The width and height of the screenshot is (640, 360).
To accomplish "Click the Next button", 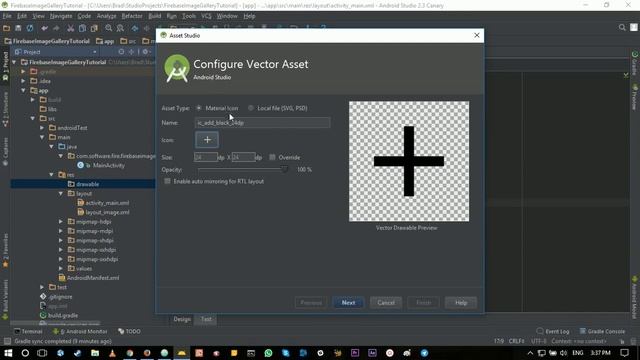I will [x=348, y=303].
